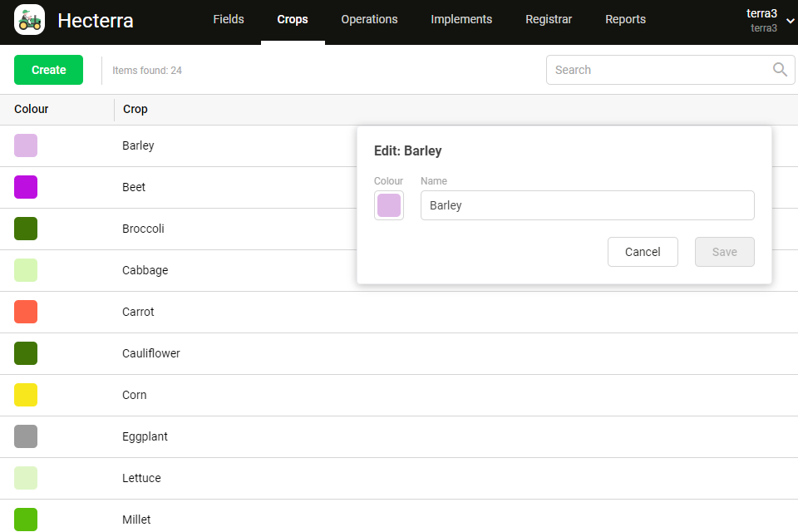Navigate to the Reports tab
The width and height of the screenshot is (798, 532).
point(625,19)
